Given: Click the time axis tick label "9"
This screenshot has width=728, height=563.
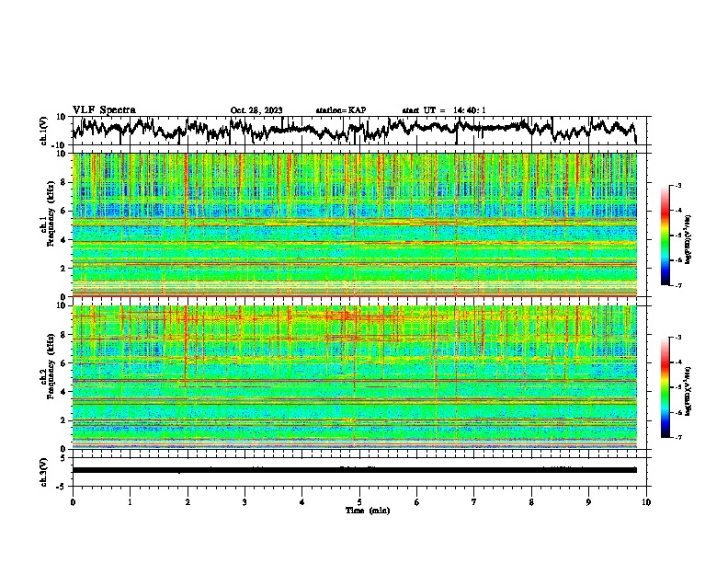Looking at the screenshot, I should (x=588, y=502).
